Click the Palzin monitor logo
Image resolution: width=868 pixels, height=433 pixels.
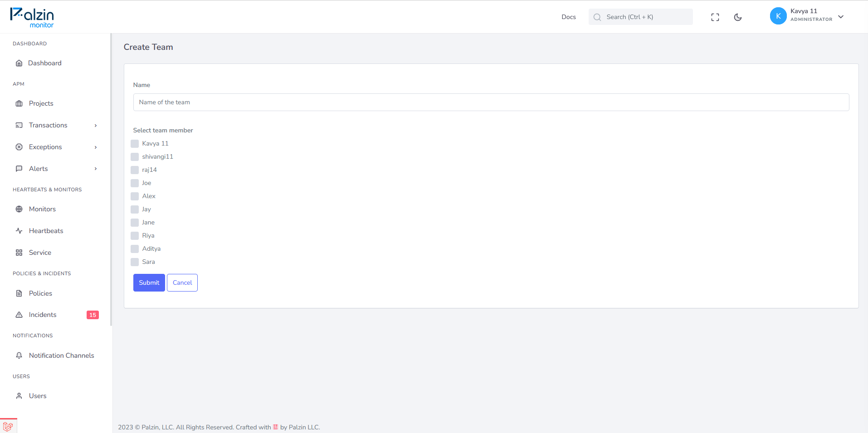click(32, 18)
